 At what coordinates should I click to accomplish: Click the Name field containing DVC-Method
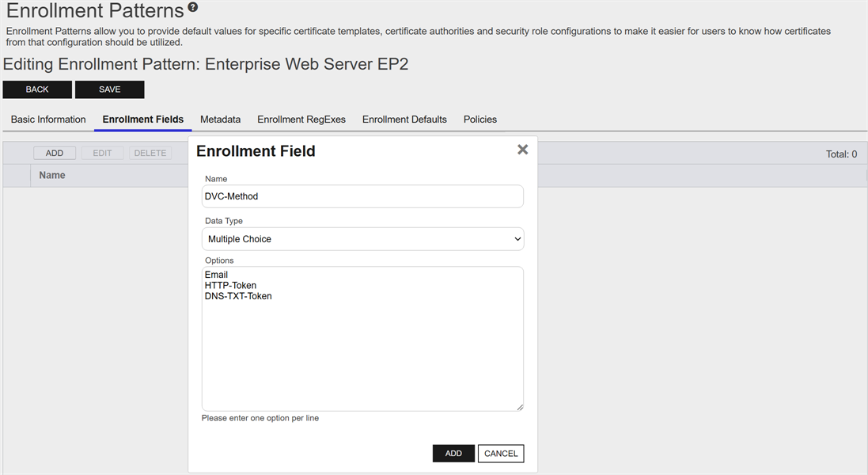362,196
